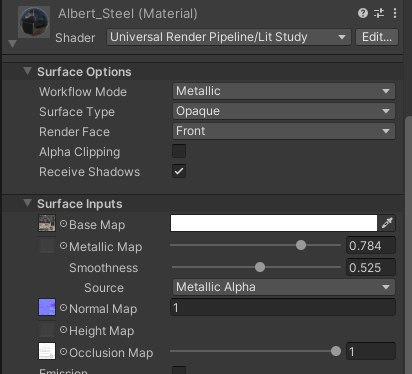Open the Surface Type dropdown

[284, 111]
